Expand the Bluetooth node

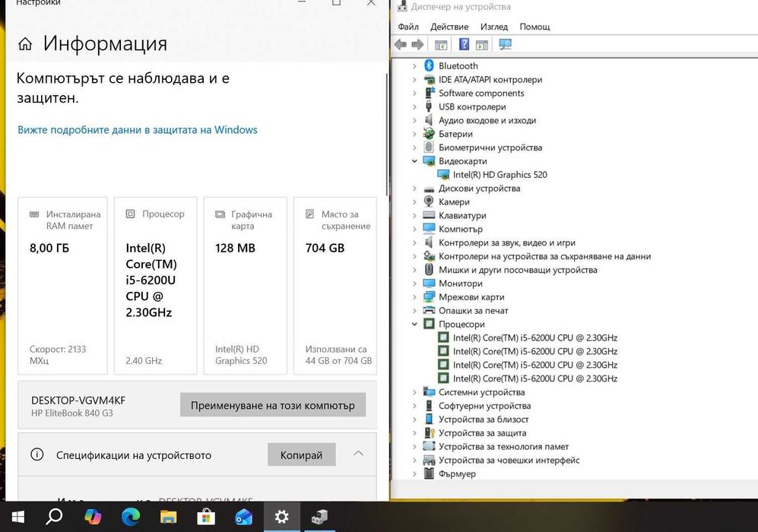pyautogui.click(x=414, y=65)
